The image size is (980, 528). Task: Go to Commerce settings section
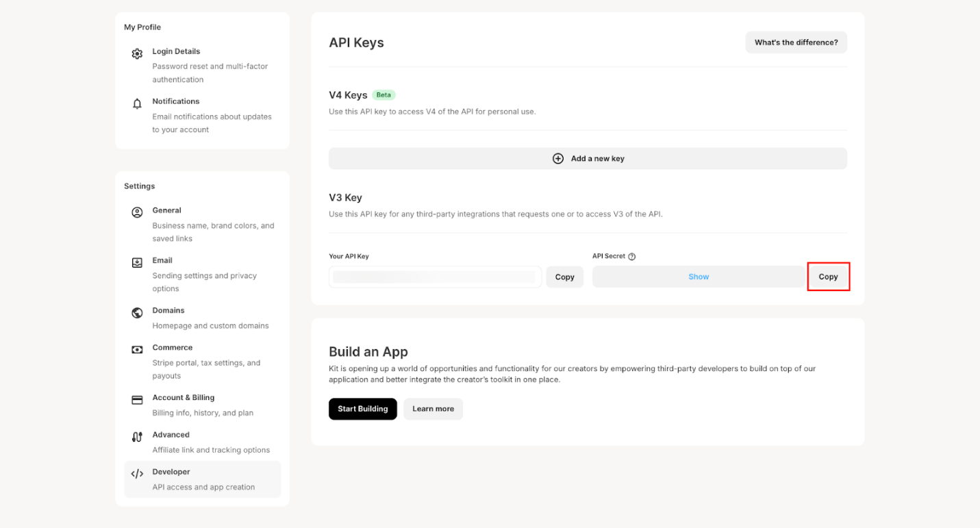click(x=173, y=348)
